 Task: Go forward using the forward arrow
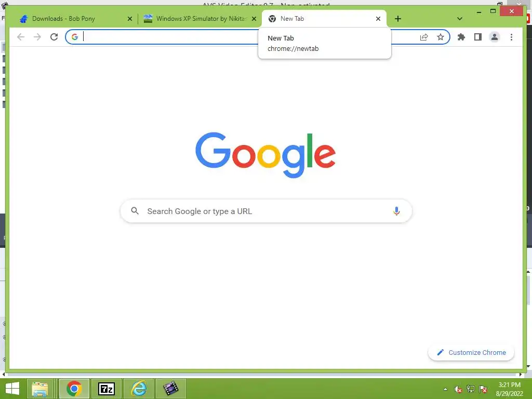[37, 37]
